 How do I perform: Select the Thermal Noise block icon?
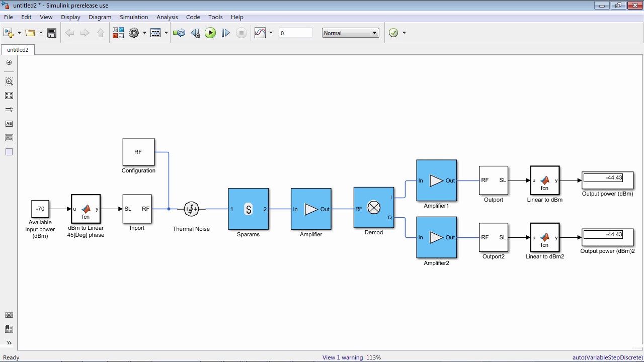(191, 209)
